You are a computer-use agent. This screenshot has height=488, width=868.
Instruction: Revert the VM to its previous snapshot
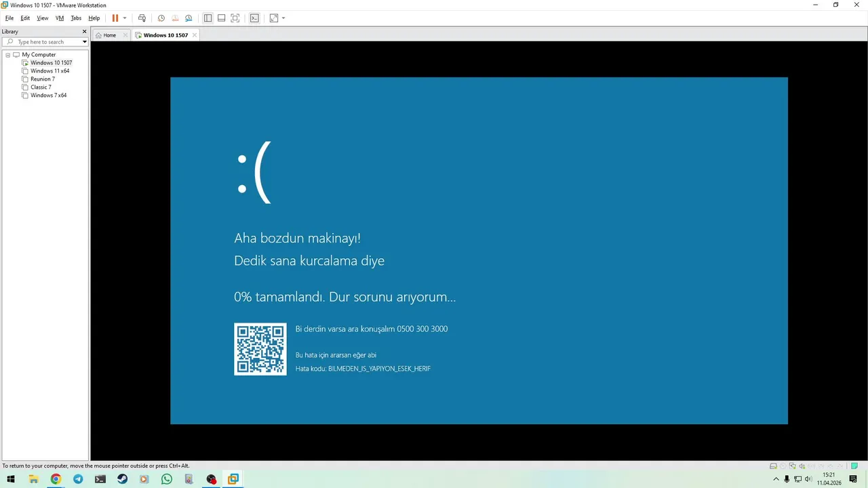coord(175,18)
